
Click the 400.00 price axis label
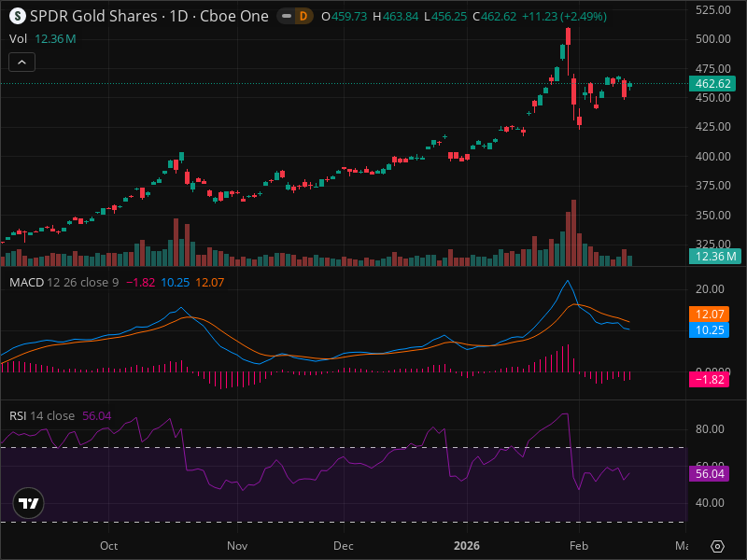coord(712,156)
